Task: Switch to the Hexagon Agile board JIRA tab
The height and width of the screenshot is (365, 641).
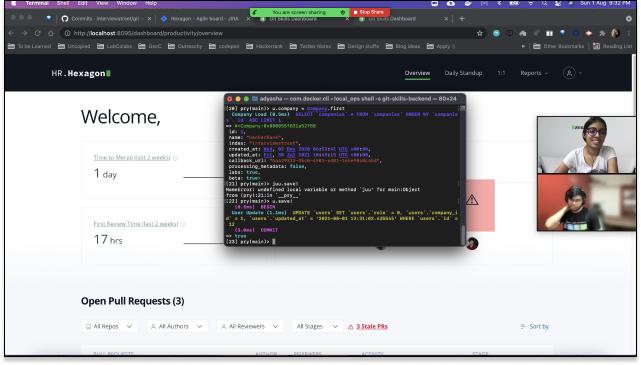Action: click(204, 19)
